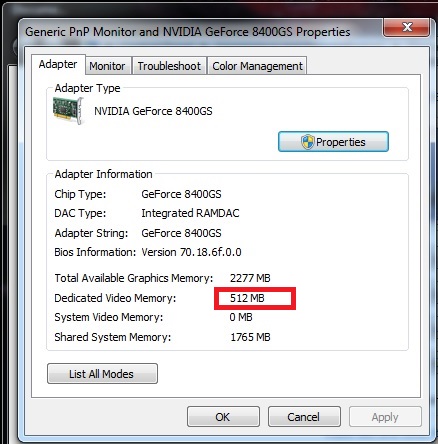The height and width of the screenshot is (444, 438).
Task: Select the NVIDIA GeForce 8400GS adapter name
Action: (x=153, y=111)
